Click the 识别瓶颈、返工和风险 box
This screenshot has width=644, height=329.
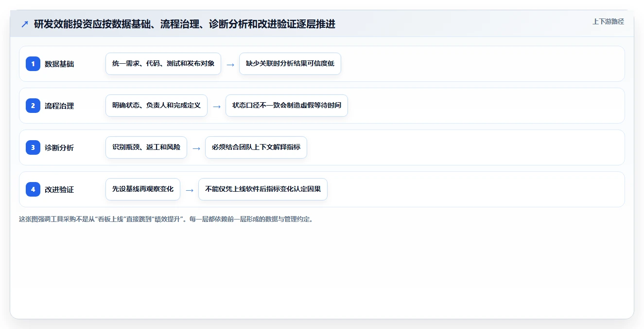pos(146,147)
